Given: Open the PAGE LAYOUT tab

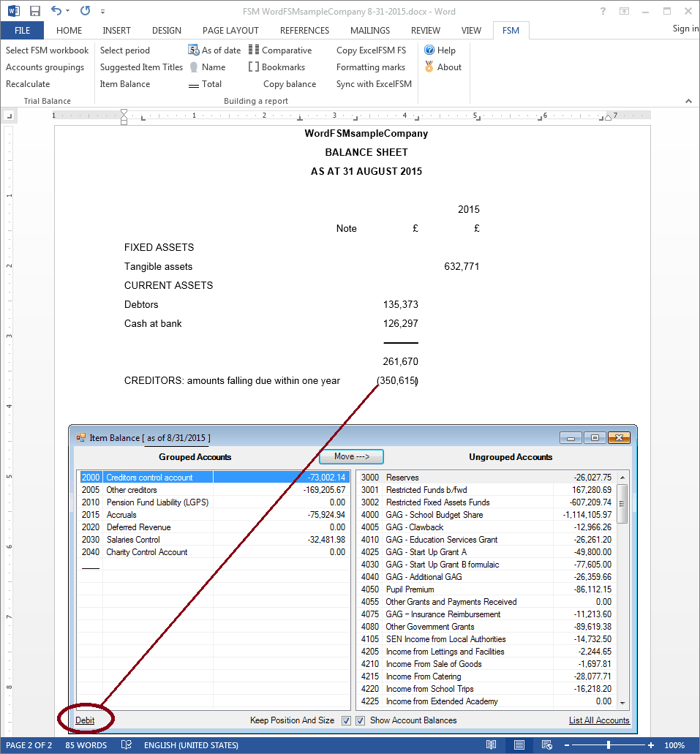Looking at the screenshot, I should pyautogui.click(x=230, y=30).
